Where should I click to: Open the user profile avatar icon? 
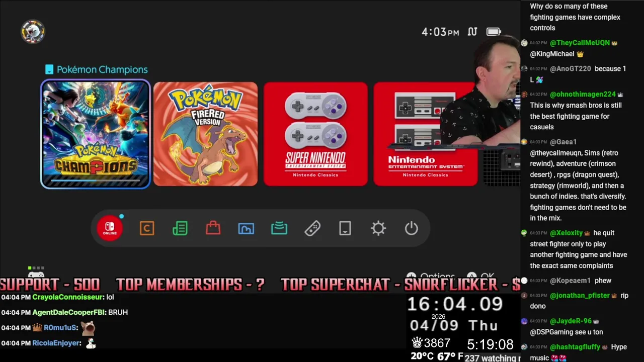(33, 32)
